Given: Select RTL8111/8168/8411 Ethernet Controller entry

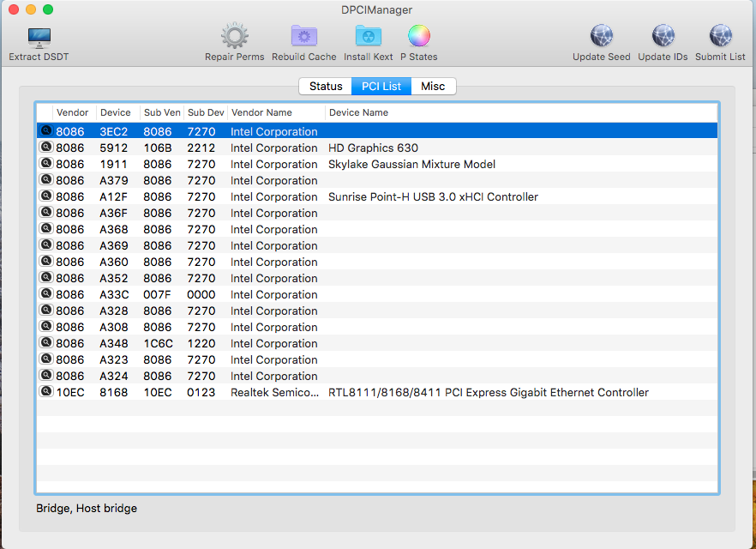Looking at the screenshot, I should tap(489, 393).
